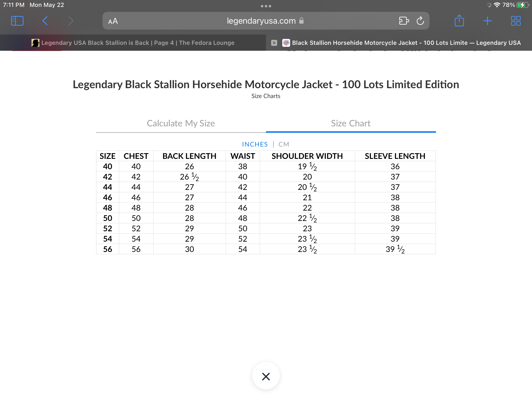Screen dimensions: 532x399
Task: Click sleeve length 36 for size 40
Action: click(395, 166)
